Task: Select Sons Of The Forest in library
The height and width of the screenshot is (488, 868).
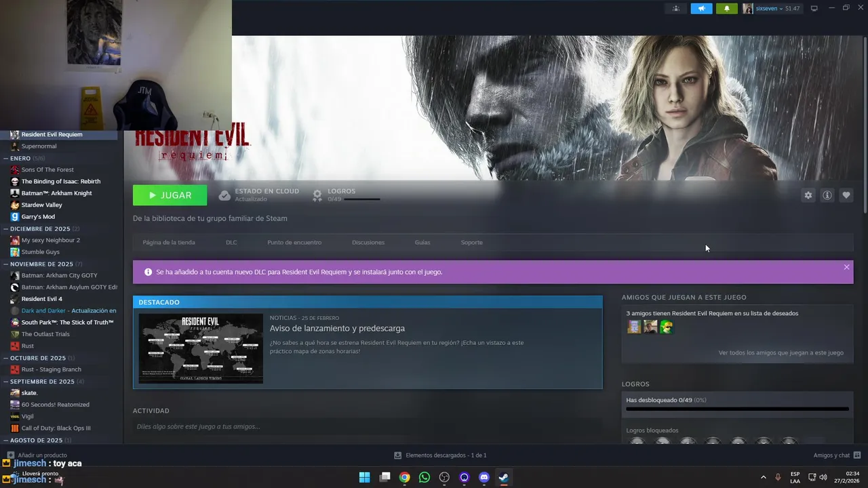Action: pos(59,169)
